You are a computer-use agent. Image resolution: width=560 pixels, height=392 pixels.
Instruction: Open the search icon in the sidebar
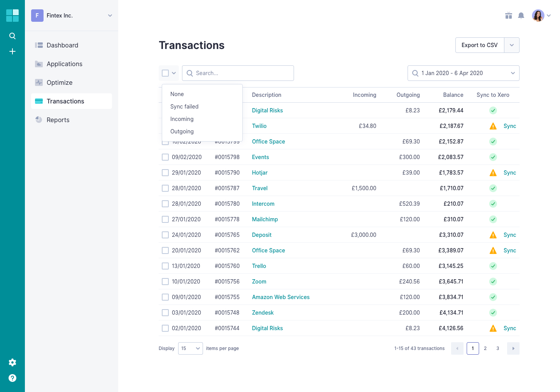[x=12, y=36]
